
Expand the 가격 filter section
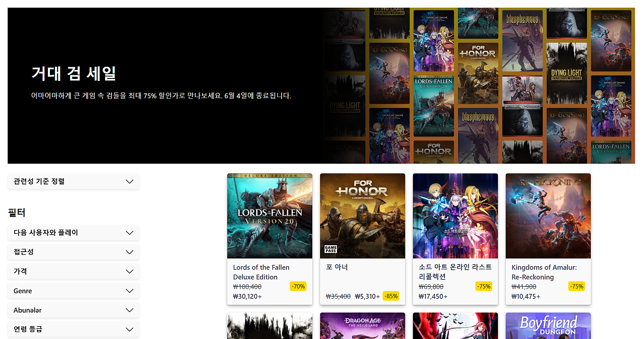point(74,271)
